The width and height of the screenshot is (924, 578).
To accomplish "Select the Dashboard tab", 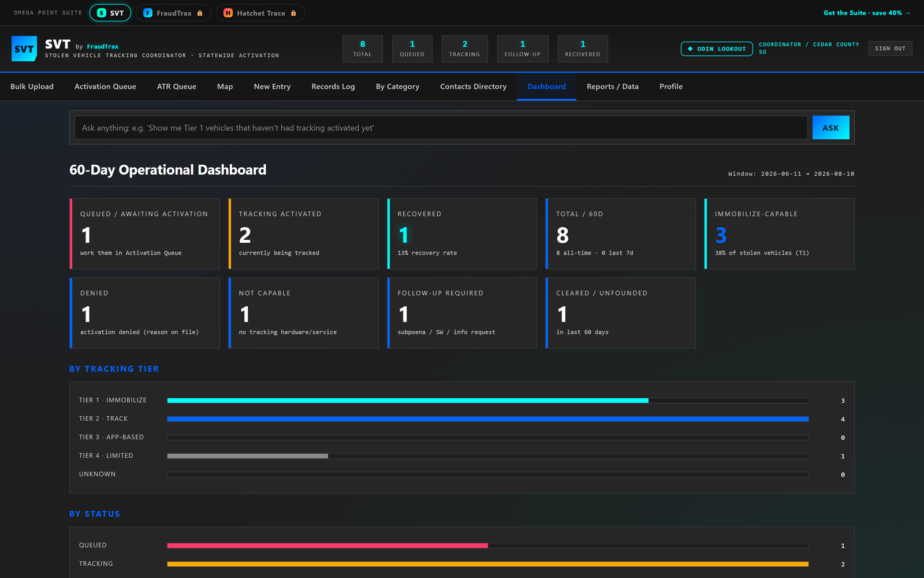I will pos(546,87).
